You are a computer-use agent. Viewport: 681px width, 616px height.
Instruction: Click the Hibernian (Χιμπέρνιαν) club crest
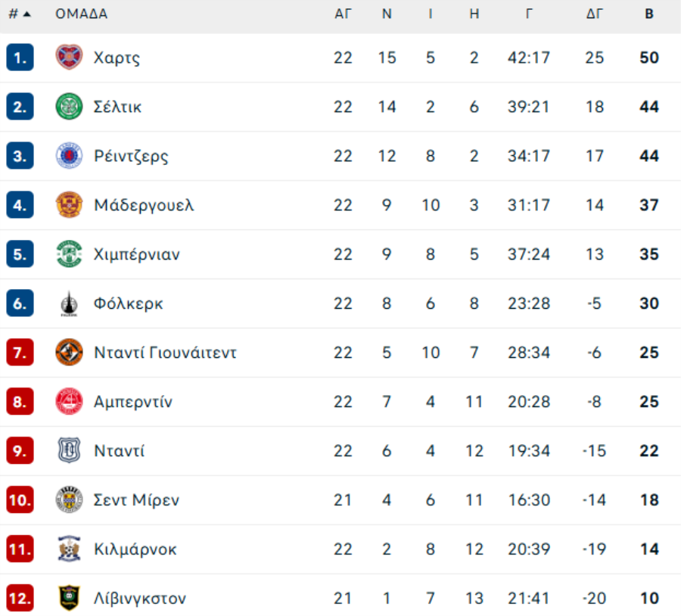click(69, 254)
